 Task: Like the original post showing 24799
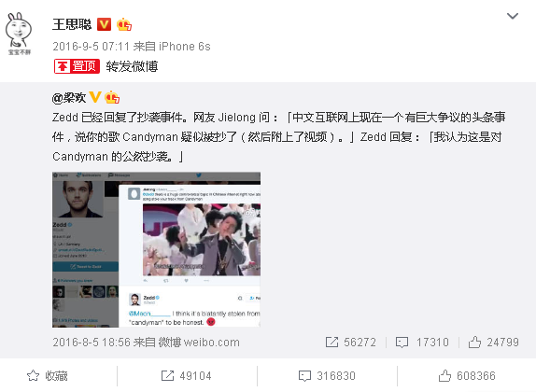pyautogui.click(x=494, y=343)
